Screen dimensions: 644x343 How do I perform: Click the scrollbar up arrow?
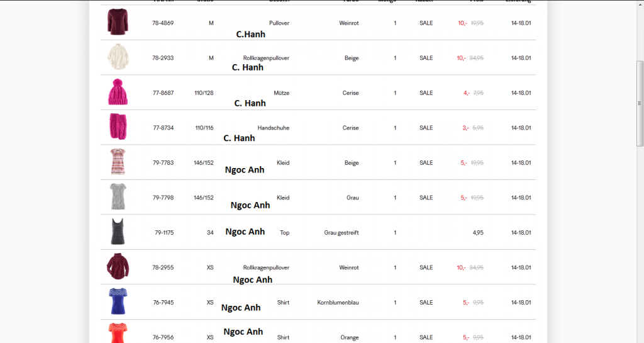640,4
